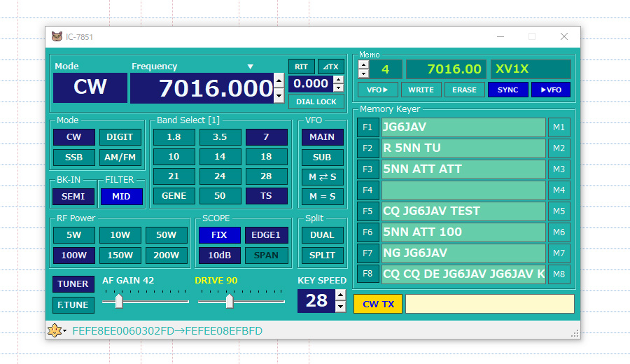Send memory keyer F1 message

point(367,127)
